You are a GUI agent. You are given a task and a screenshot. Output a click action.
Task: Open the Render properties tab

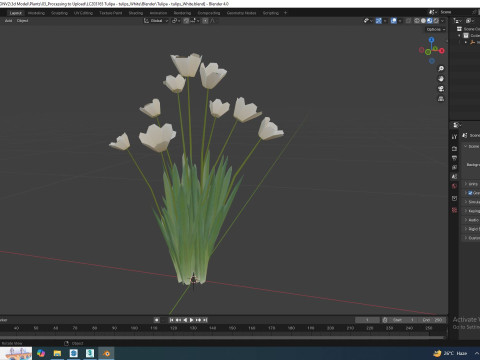[454, 148]
